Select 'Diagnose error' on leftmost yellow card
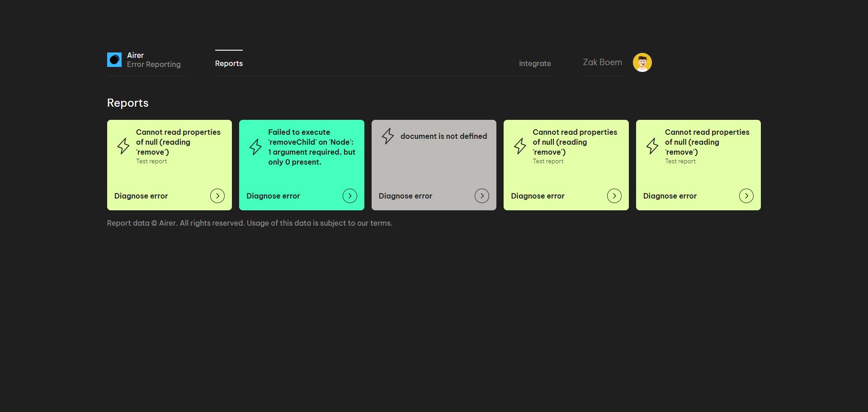Screen dimensions: 868x412 (141, 196)
